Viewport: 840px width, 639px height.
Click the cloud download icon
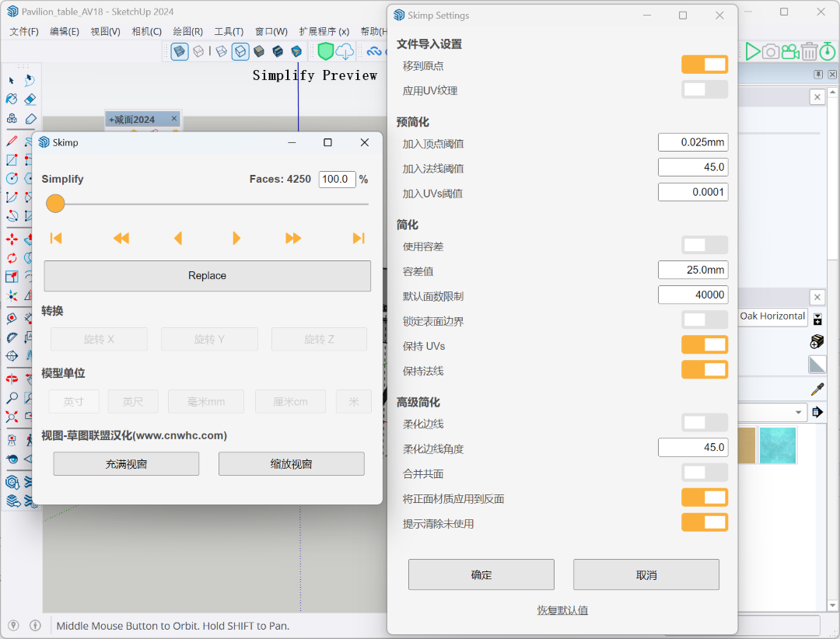pos(345,51)
